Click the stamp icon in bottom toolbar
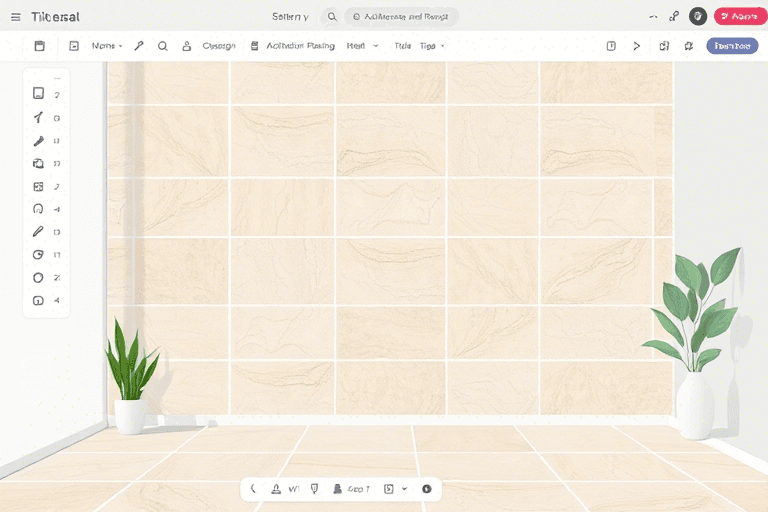Image resolution: width=768 pixels, height=512 pixels. (x=275, y=489)
